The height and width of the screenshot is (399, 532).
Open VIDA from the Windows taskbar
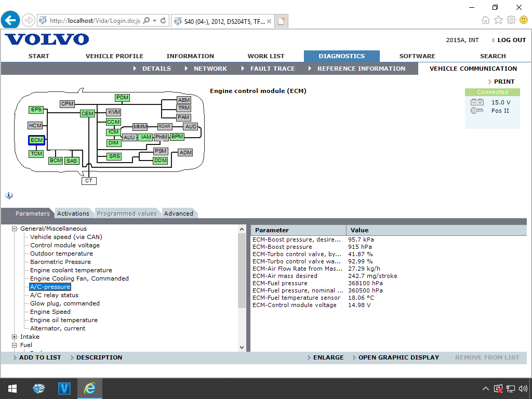coord(64,388)
